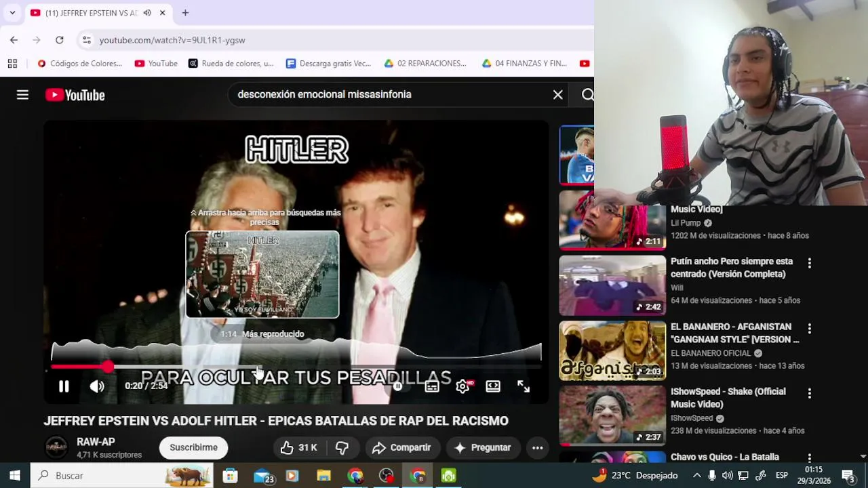Open site information icon in address bar
868x488 pixels.
click(86, 40)
